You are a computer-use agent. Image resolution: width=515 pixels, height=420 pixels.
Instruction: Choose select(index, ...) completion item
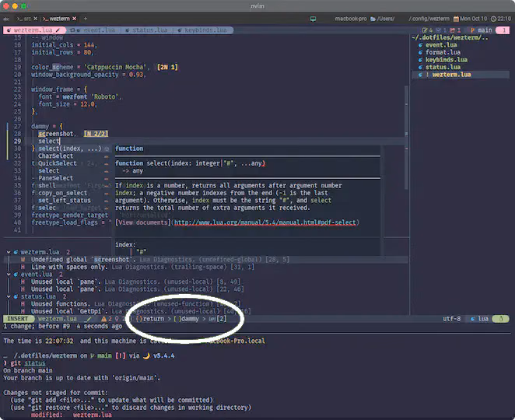click(74, 149)
